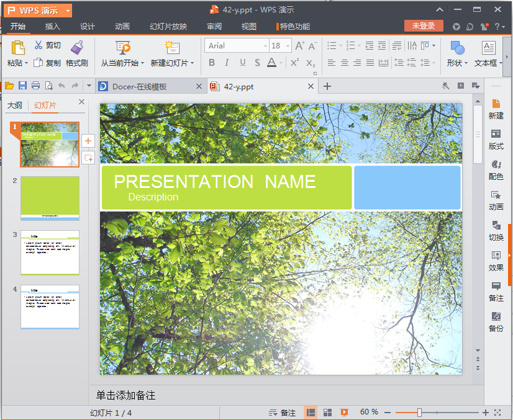The image size is (513, 420).
Task: Open the 版式 layout panel in sidebar
Action: (496, 140)
